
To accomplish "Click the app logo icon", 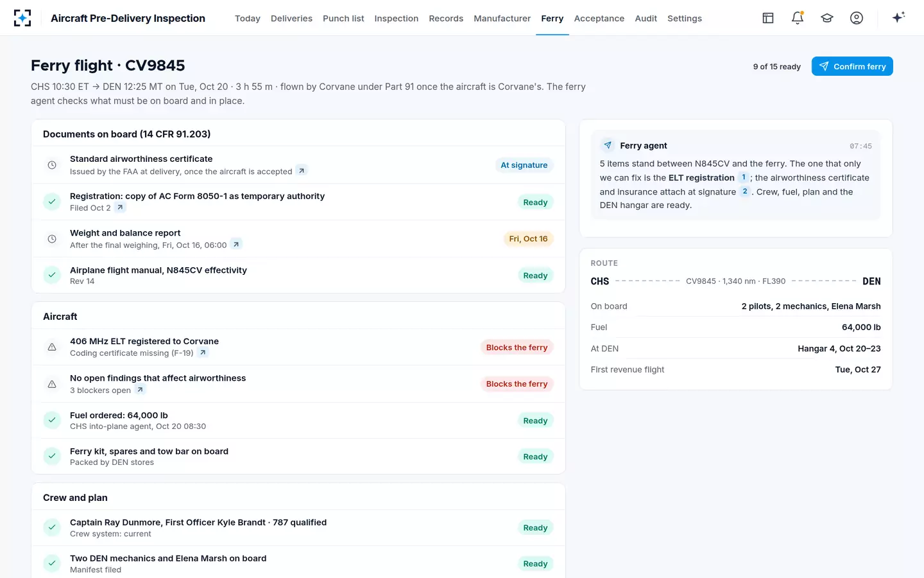I will [x=22, y=18].
